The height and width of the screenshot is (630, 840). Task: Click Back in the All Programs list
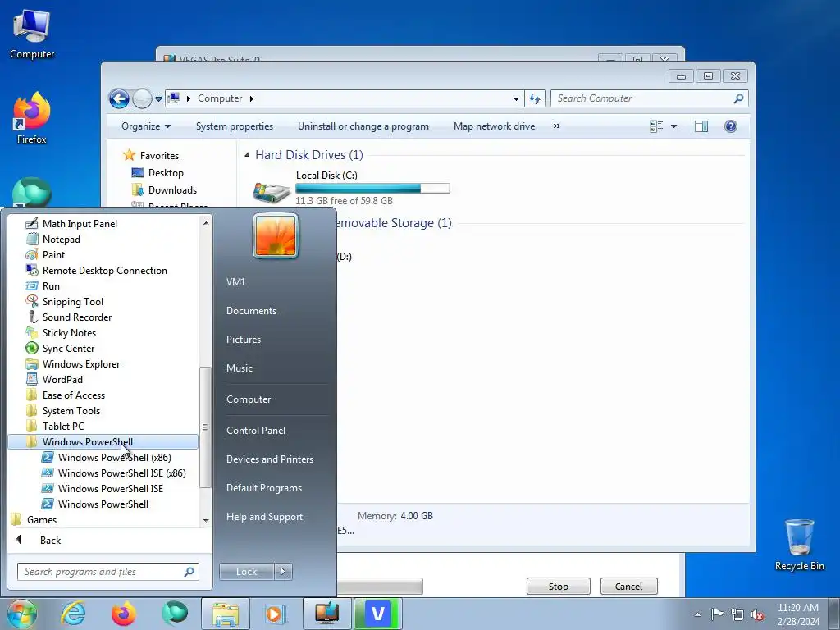tap(50, 540)
